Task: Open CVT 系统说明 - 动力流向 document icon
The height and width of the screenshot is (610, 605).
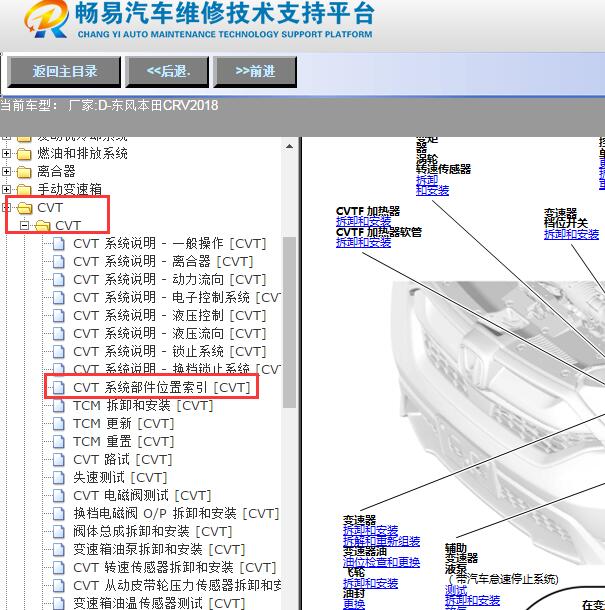Action: coord(59,280)
